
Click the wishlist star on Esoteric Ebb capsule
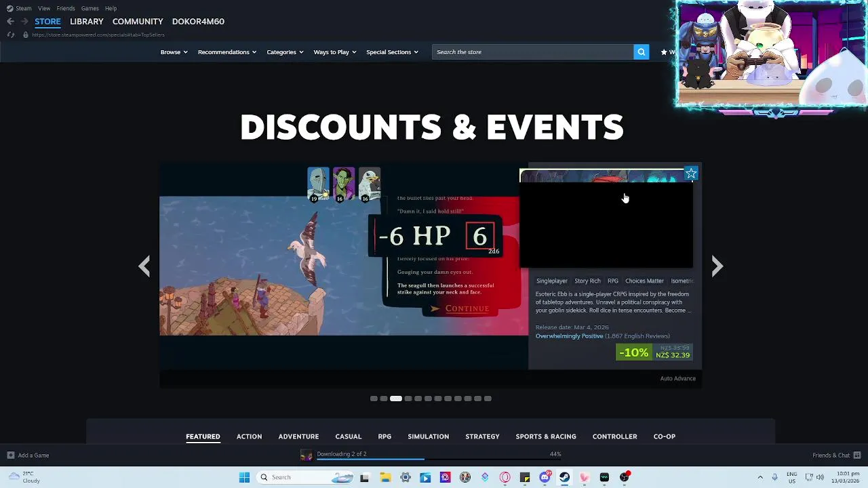690,174
